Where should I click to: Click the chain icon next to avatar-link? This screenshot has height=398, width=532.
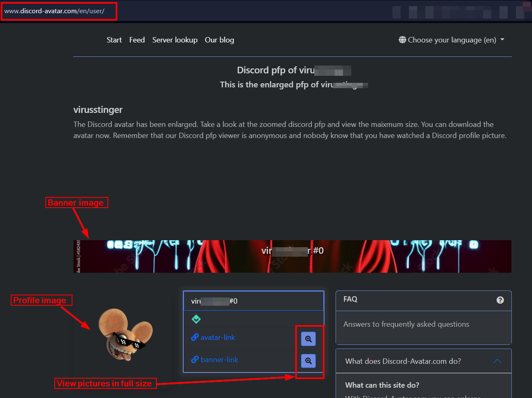[x=195, y=337]
